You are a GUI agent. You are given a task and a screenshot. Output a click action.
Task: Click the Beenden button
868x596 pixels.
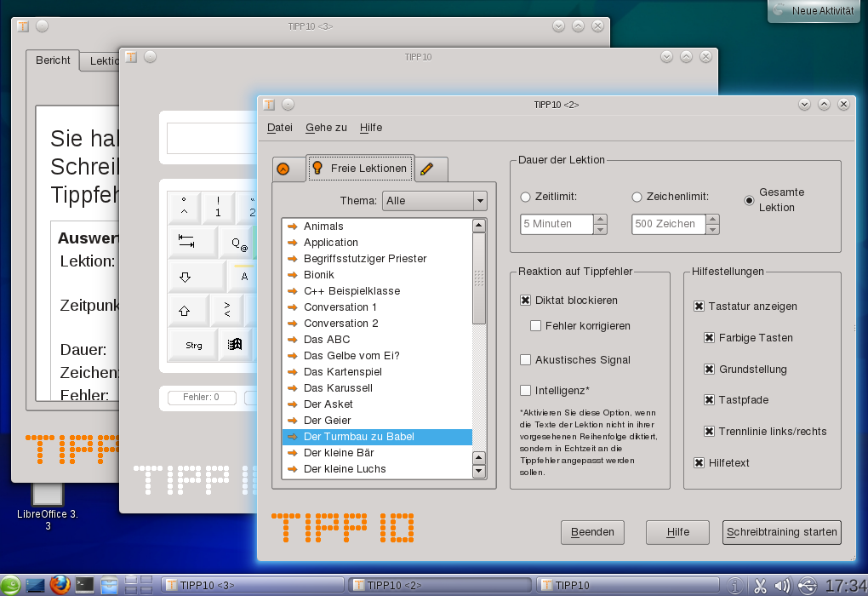[592, 532]
